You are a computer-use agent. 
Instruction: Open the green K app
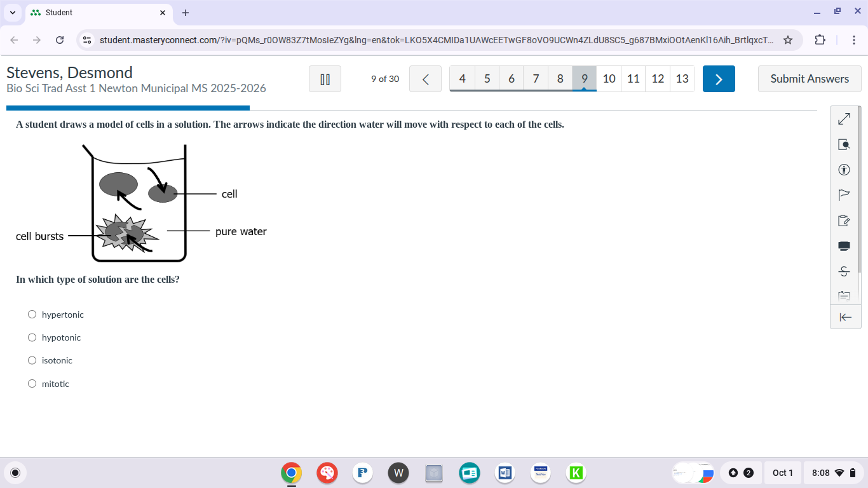(x=576, y=473)
